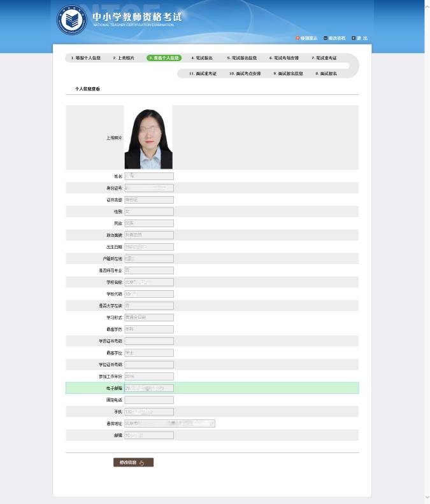Image resolution: width=430 pixels, height=504 pixels.
Task: Click 修改密码 in the header
Action: click(x=334, y=38)
